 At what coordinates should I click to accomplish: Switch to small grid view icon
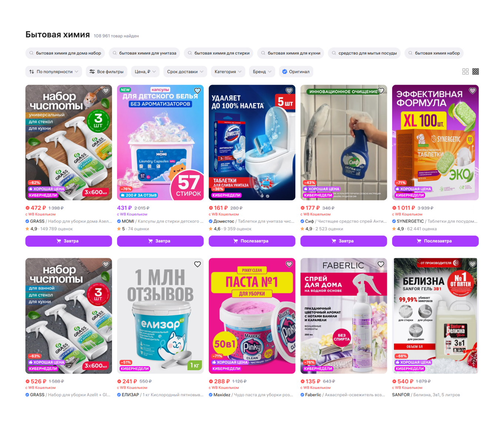click(x=476, y=72)
